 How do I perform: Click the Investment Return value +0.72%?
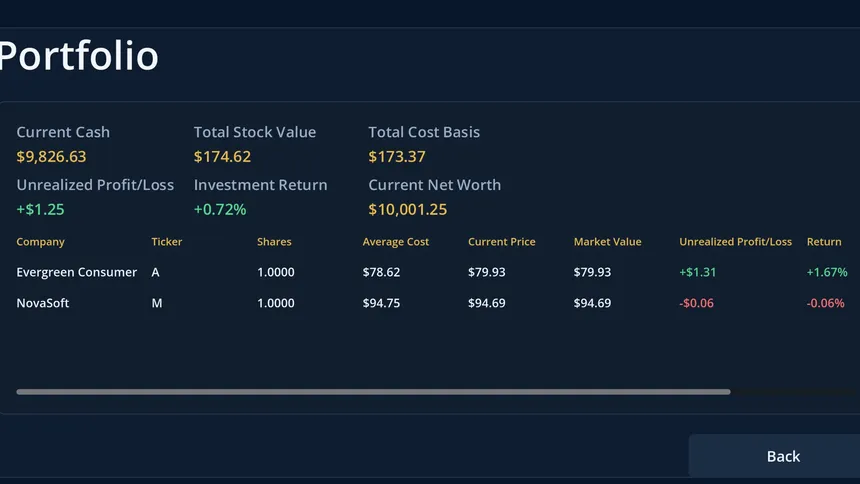pyautogui.click(x=220, y=210)
